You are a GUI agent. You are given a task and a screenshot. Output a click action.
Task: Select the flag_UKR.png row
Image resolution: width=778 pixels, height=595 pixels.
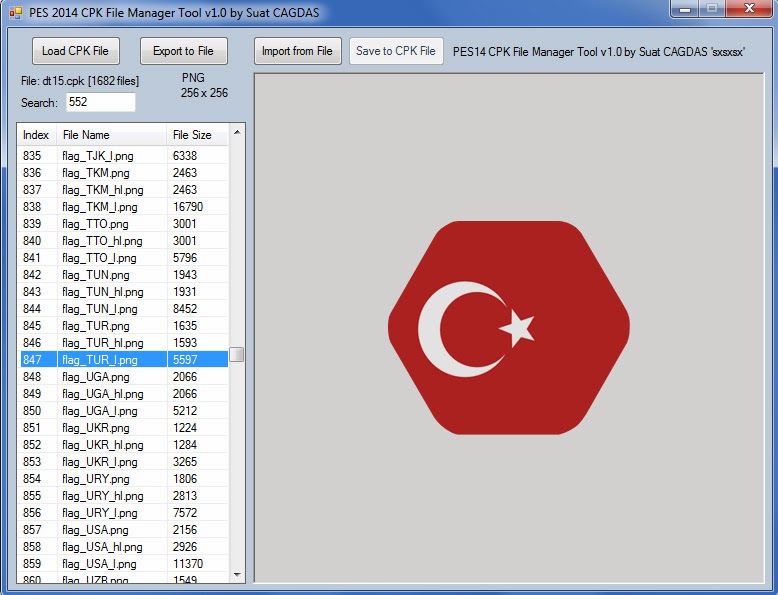tap(124, 428)
